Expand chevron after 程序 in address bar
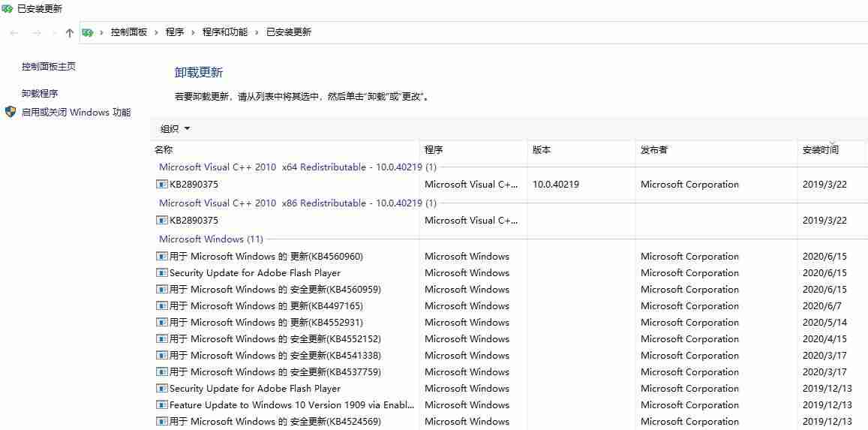 [x=194, y=33]
